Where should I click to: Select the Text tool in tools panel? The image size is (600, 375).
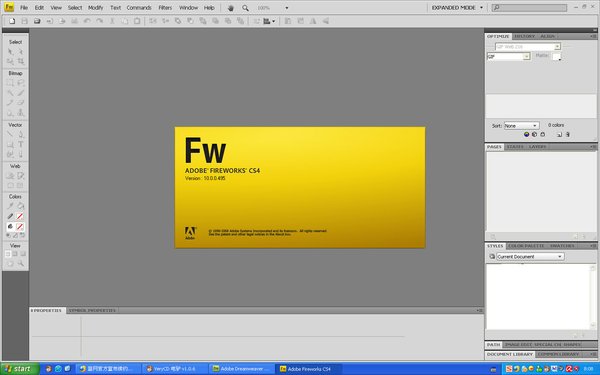(x=21, y=145)
